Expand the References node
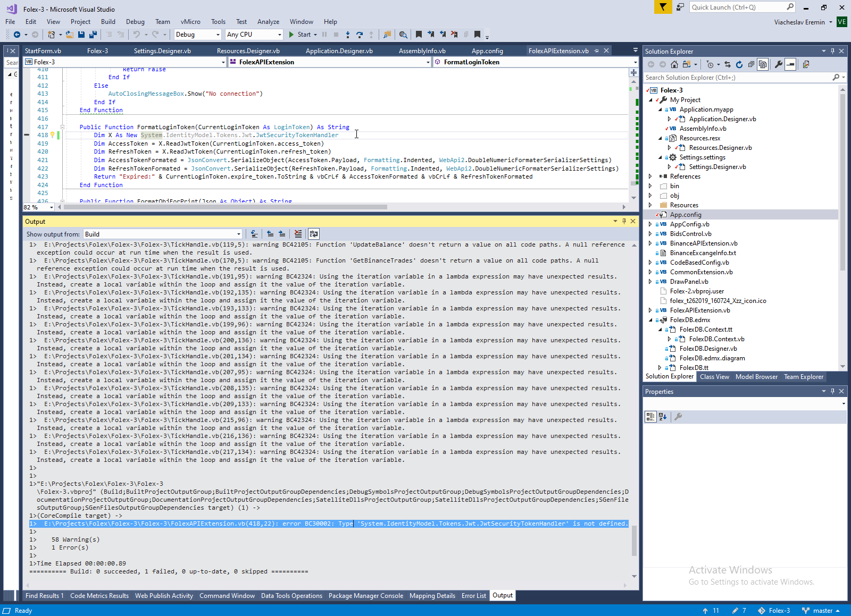 (x=650, y=176)
